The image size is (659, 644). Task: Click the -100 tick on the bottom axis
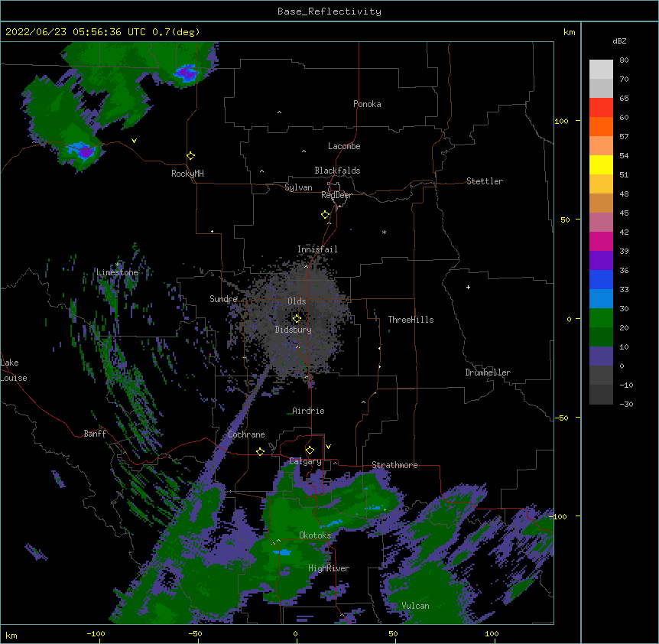(x=96, y=634)
